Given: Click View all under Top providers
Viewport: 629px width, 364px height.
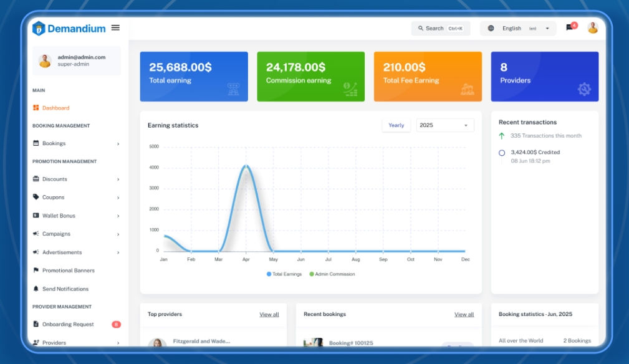Looking at the screenshot, I should pos(269,315).
